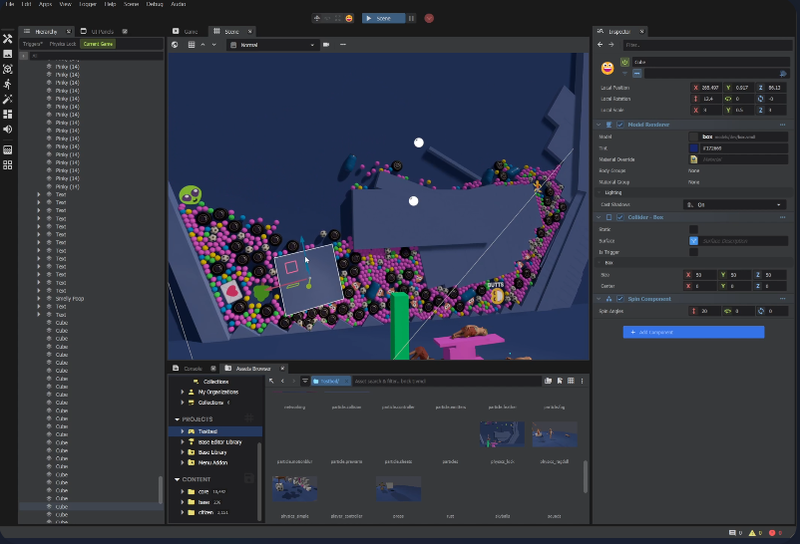Click the grid icon in scene toolbar
The height and width of the screenshot is (544, 800).
tap(190, 45)
